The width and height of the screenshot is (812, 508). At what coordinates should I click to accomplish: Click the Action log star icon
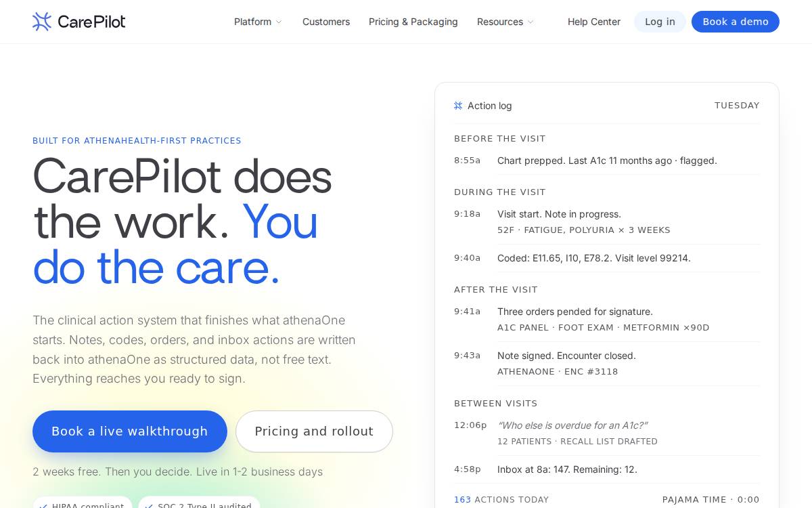pos(458,106)
